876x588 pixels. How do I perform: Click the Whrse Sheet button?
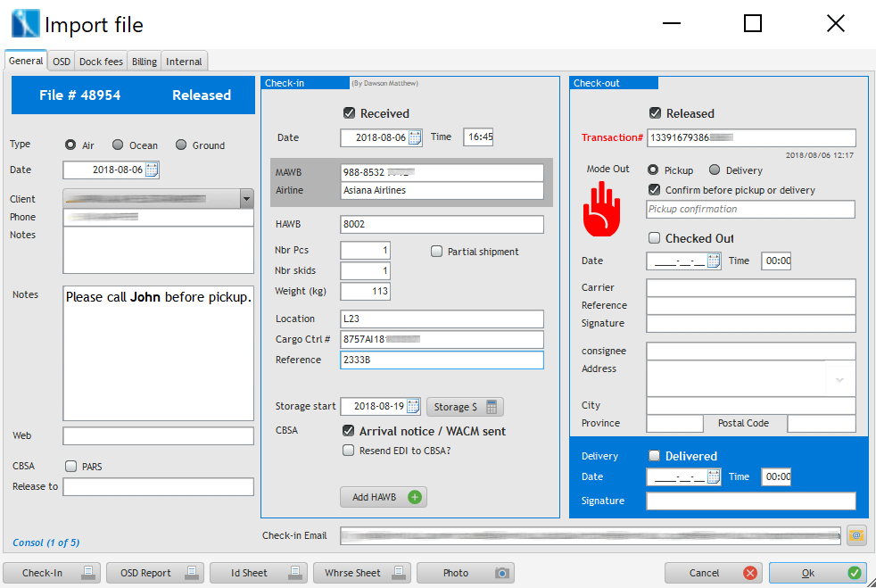pyautogui.click(x=362, y=573)
